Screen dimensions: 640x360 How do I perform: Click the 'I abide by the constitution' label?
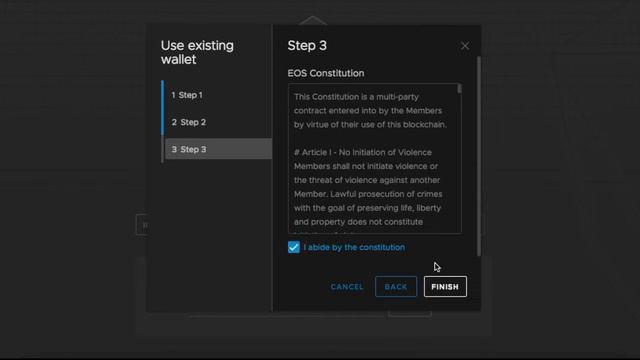click(x=354, y=247)
